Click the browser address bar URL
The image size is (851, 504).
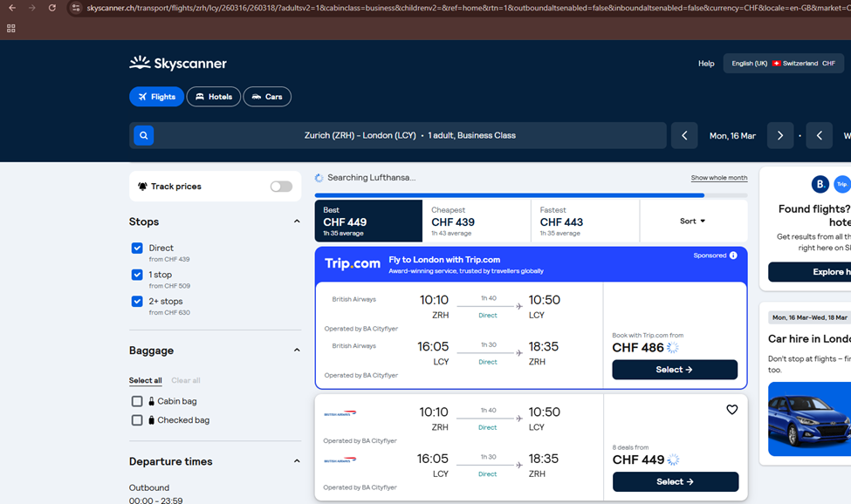point(467,8)
